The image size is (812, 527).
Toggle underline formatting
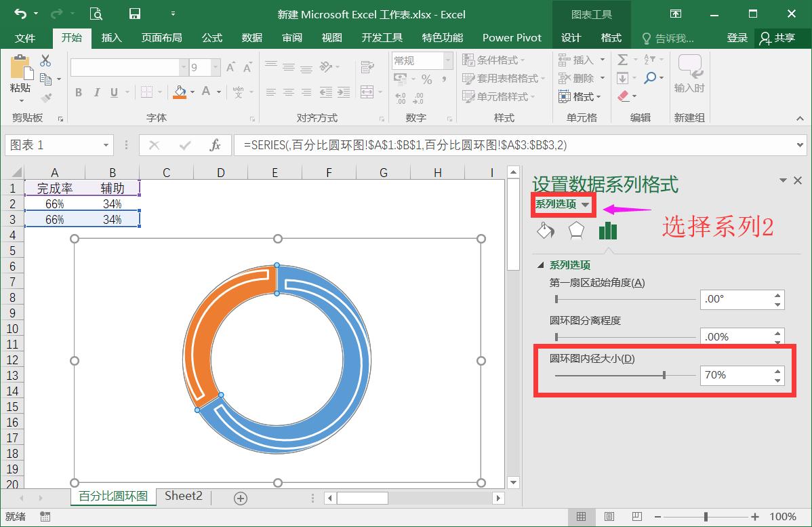point(112,91)
